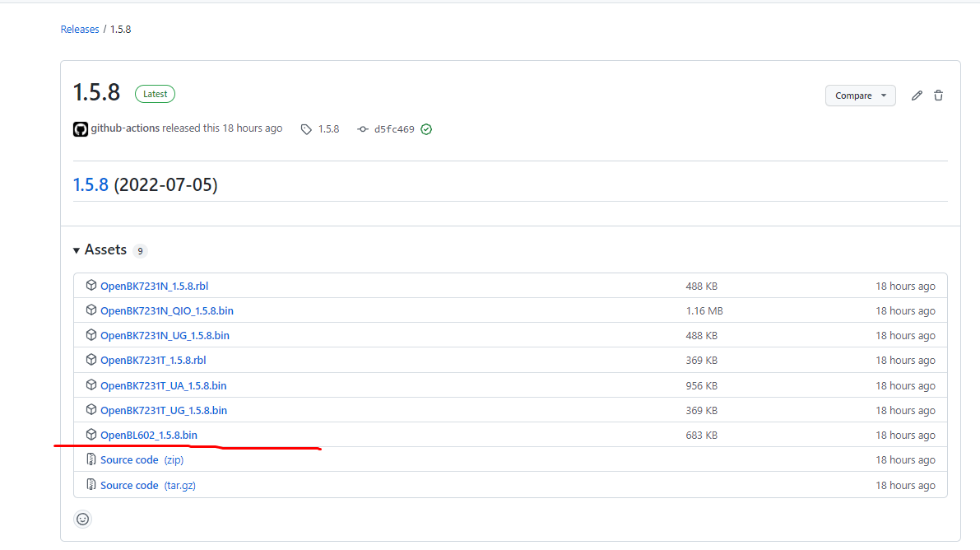Click 'released this 18 hours ago' text
This screenshot has height=550, width=980.
(x=222, y=128)
